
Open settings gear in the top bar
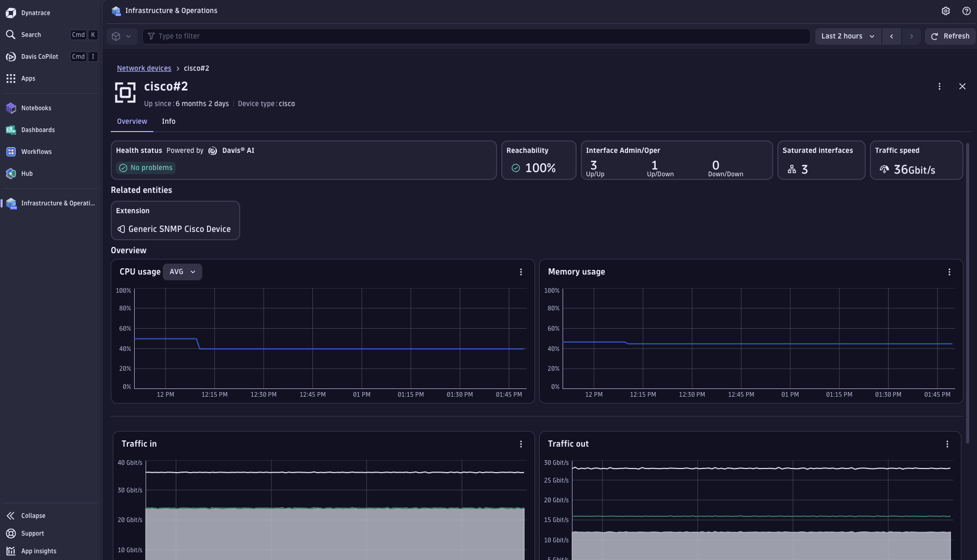946,11
